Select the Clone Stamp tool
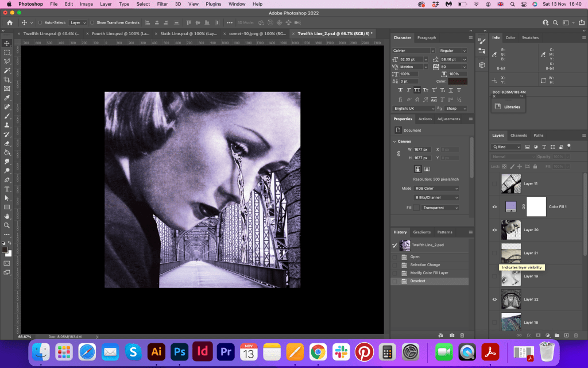 coord(7,125)
